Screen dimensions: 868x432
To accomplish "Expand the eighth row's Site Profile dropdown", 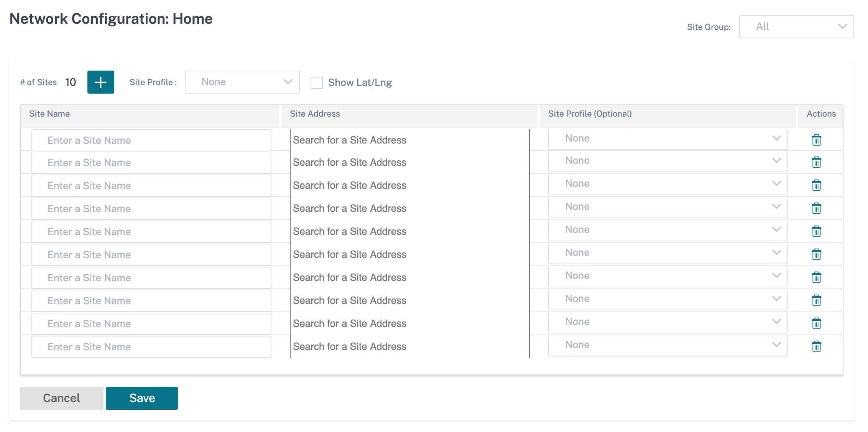I will tap(668, 299).
